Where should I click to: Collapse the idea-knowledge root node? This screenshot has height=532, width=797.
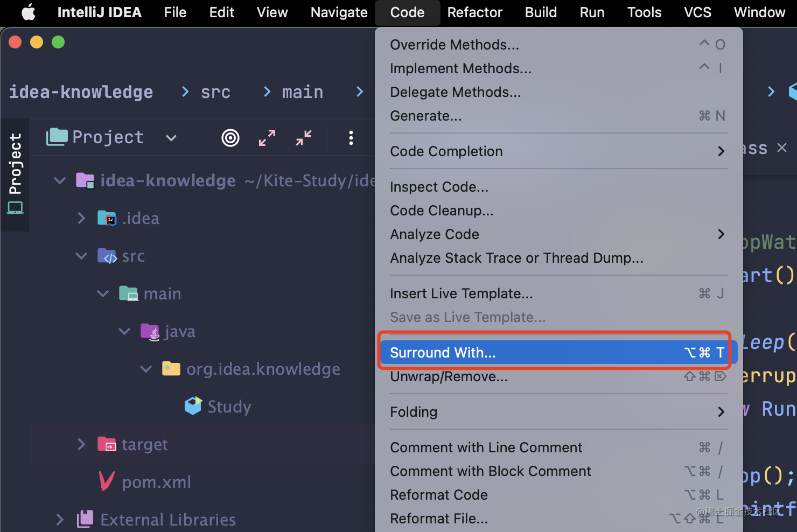[x=60, y=180]
